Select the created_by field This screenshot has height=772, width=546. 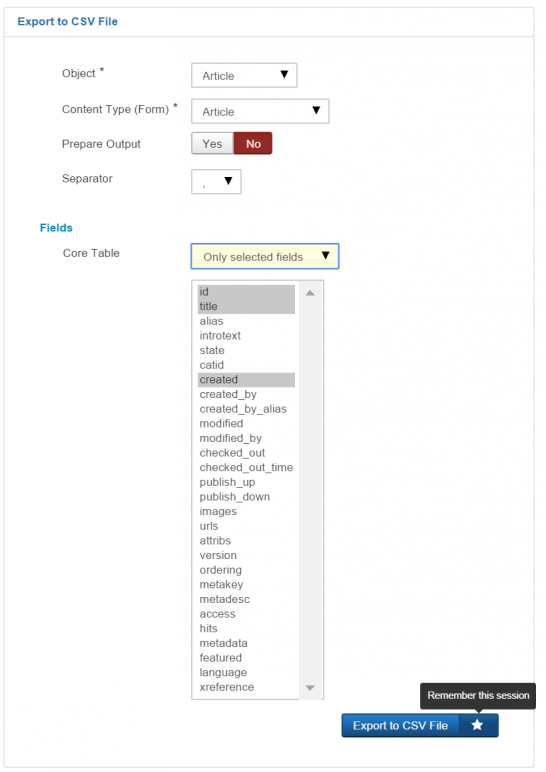[246, 394]
